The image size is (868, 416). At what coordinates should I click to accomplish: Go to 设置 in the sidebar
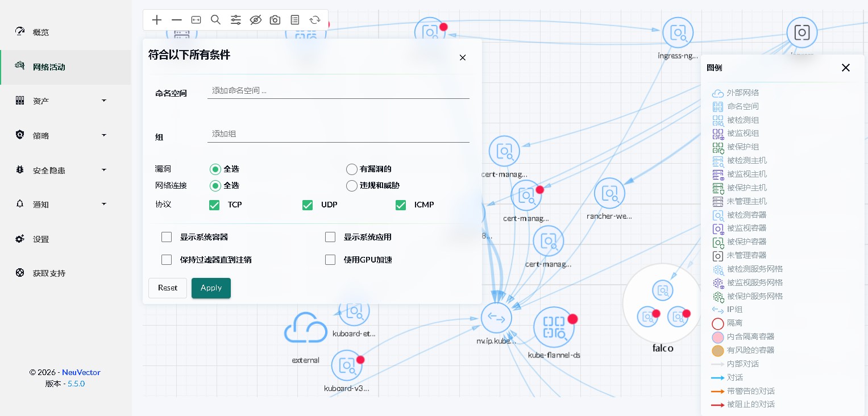tap(41, 239)
